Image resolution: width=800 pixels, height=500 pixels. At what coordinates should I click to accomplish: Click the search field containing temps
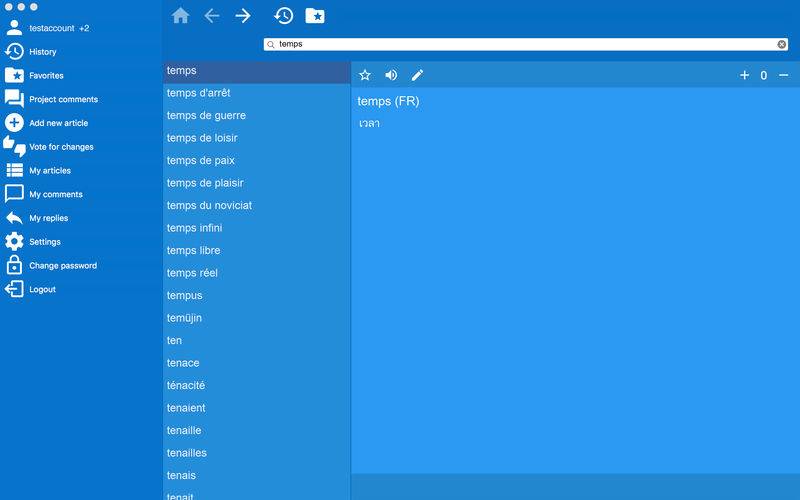(x=526, y=44)
